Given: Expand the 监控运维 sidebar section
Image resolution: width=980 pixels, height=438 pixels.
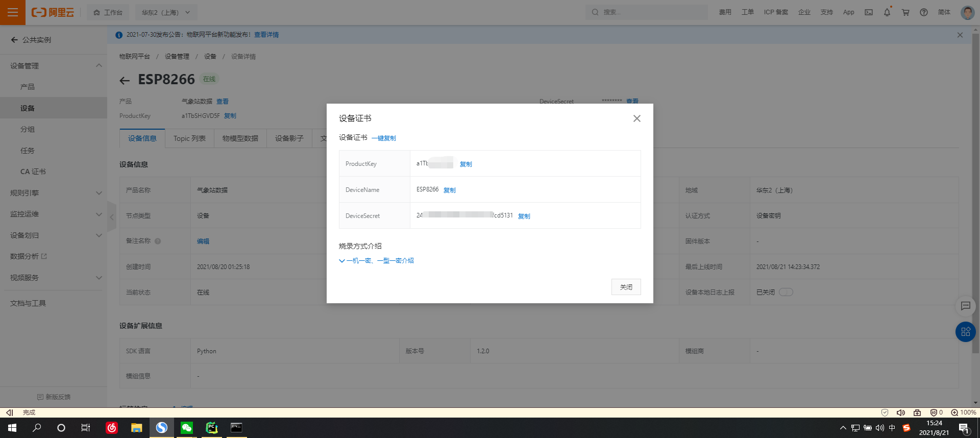Looking at the screenshot, I should [54, 214].
